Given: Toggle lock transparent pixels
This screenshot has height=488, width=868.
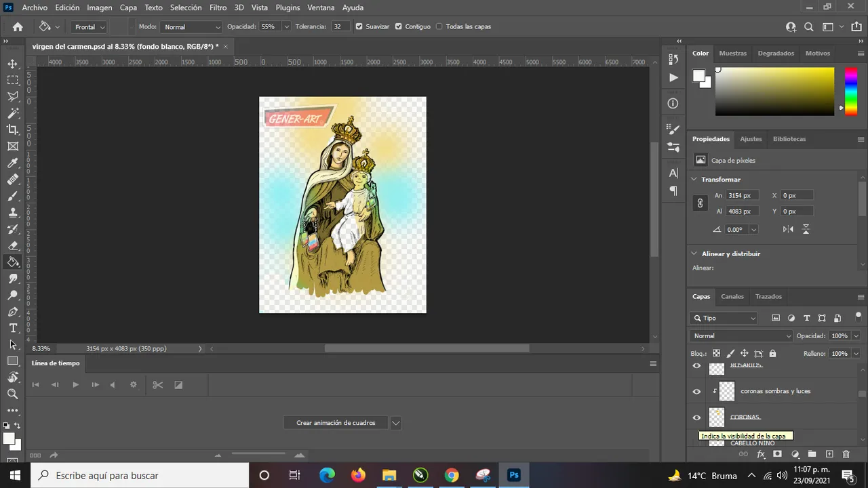Looking at the screenshot, I should (716, 353).
